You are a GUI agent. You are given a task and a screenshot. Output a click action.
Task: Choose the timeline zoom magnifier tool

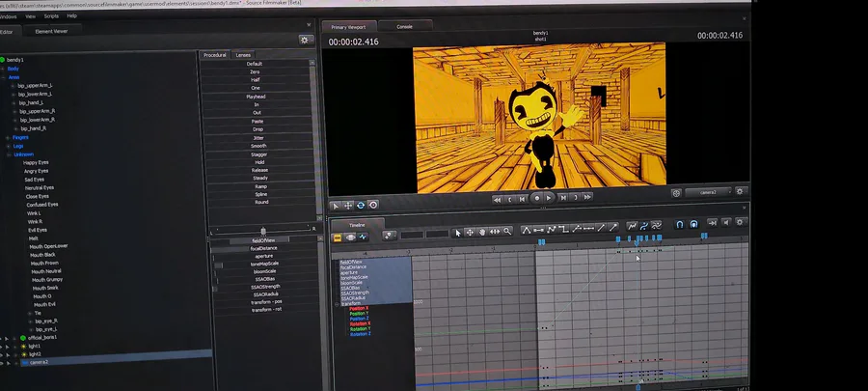click(507, 231)
